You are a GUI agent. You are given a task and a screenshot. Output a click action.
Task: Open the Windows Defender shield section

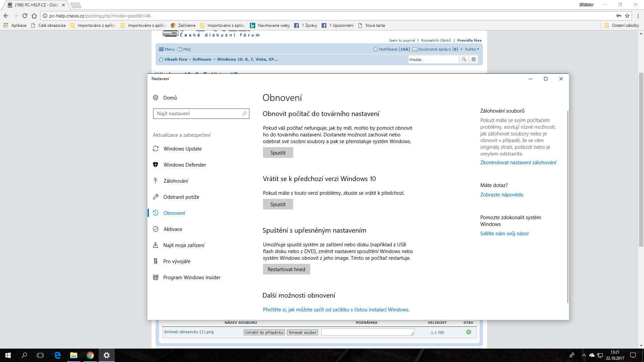[x=184, y=165]
